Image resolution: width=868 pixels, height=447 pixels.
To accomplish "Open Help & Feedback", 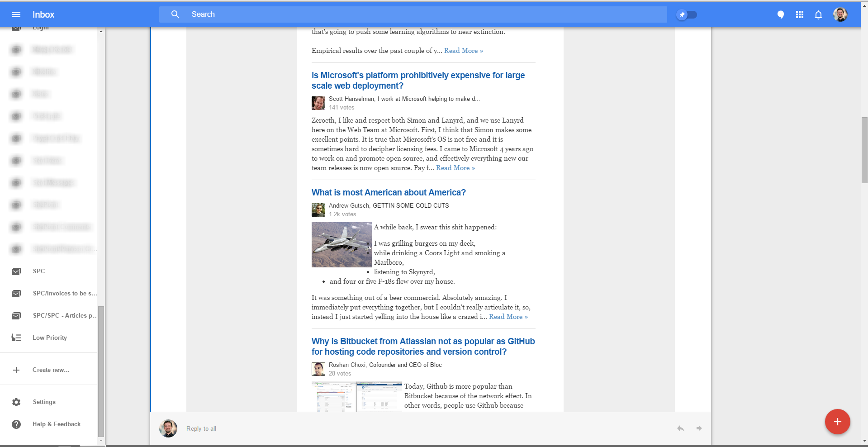I will 56,424.
